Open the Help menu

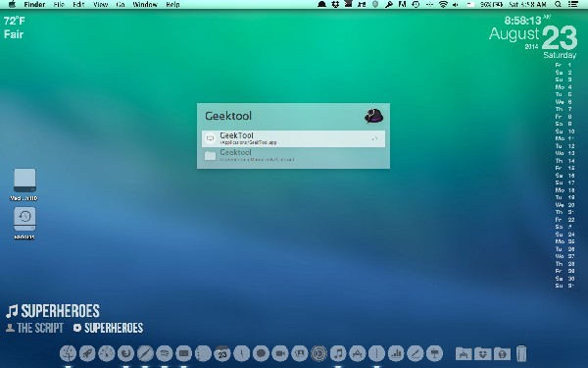[x=172, y=5]
